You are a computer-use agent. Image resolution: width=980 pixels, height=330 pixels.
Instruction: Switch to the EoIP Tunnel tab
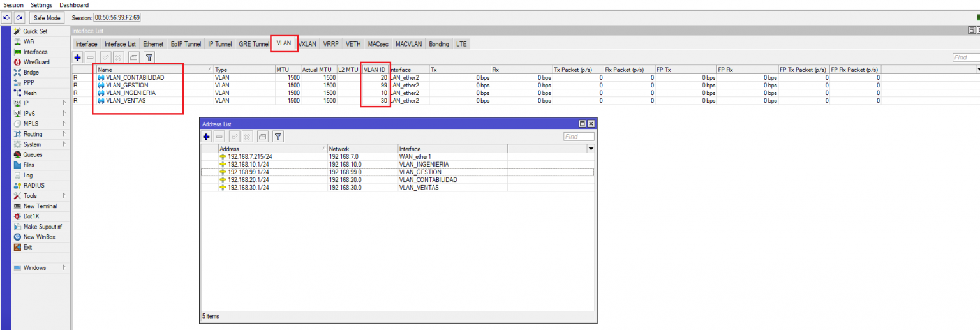coord(186,44)
